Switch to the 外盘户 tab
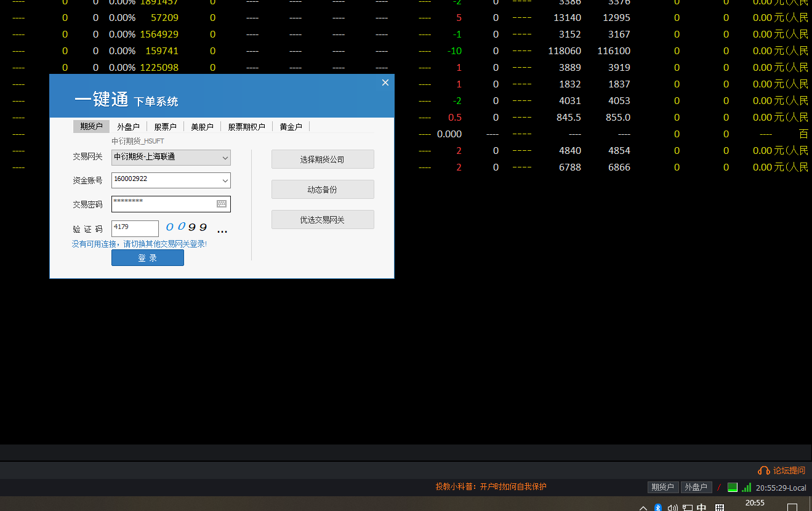 (128, 127)
